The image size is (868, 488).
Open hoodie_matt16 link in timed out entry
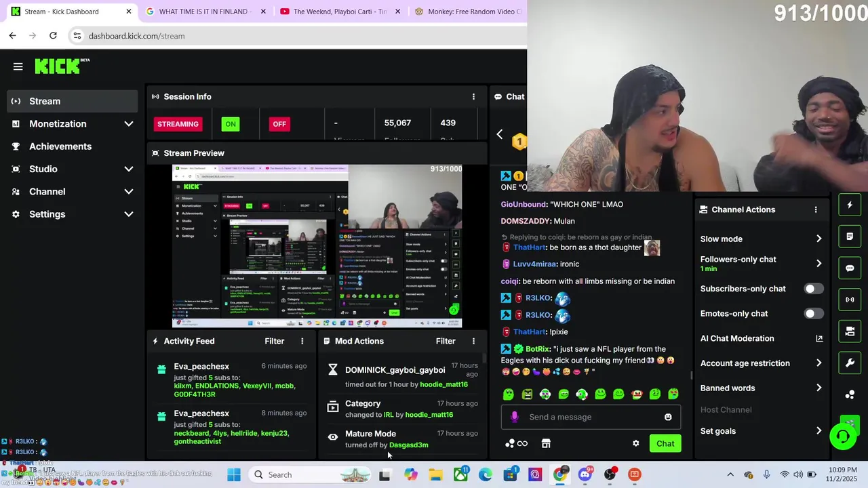click(443, 384)
